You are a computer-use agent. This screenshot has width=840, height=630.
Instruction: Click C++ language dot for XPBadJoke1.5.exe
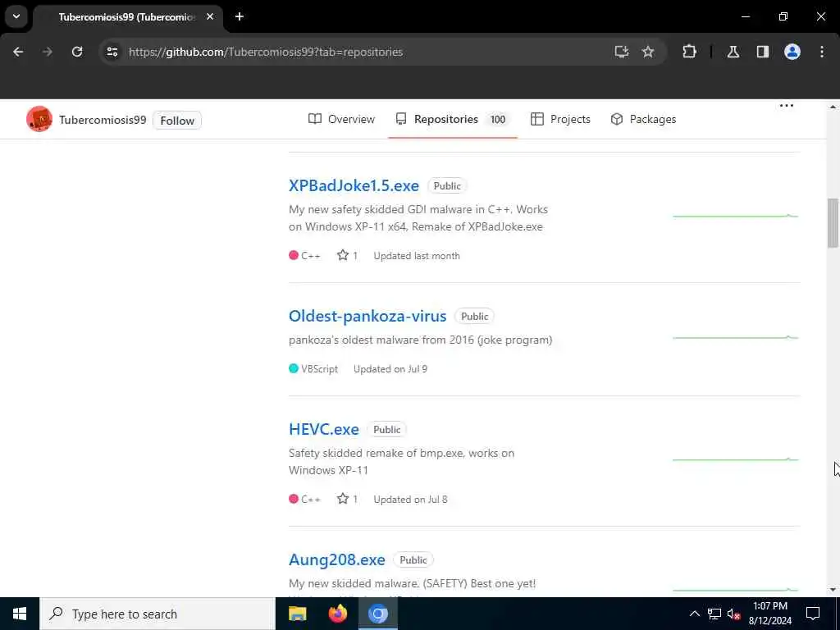294,255
